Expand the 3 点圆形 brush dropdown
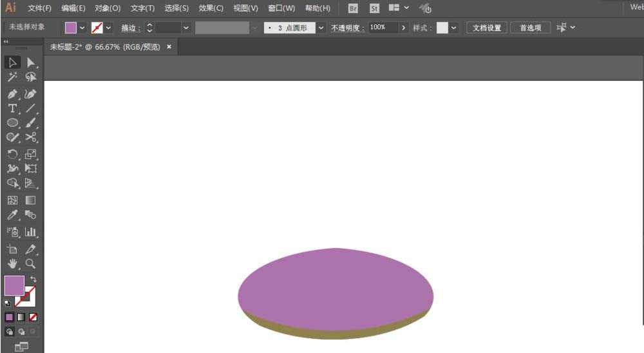 click(321, 28)
